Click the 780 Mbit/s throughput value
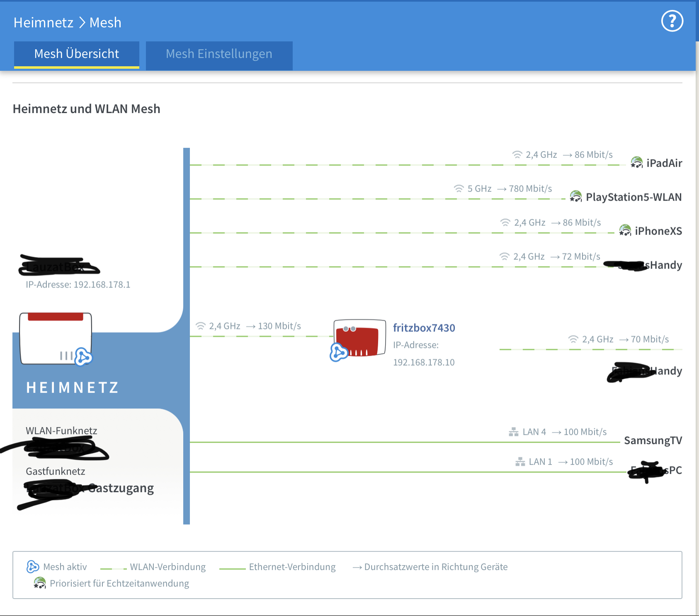The image size is (699, 616). pos(530,189)
